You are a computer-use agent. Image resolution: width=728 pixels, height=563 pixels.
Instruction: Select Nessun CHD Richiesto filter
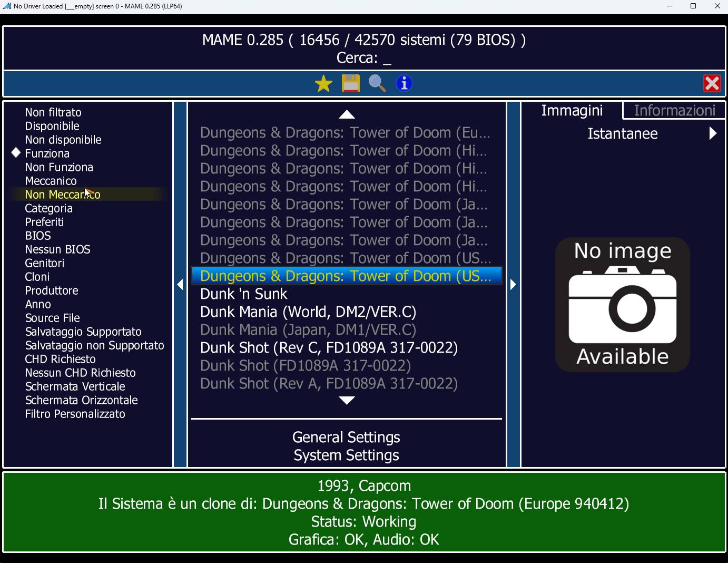pyautogui.click(x=80, y=373)
